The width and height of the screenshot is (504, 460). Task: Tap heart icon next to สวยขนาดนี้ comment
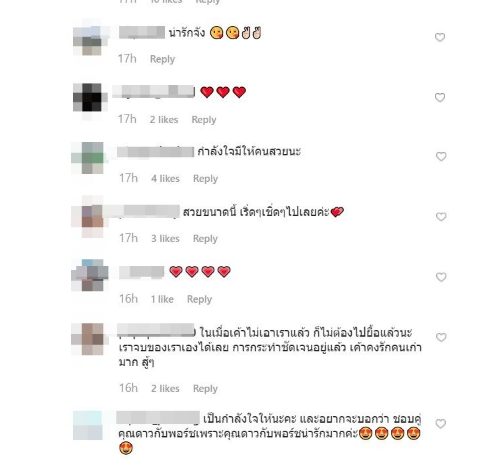click(x=441, y=217)
